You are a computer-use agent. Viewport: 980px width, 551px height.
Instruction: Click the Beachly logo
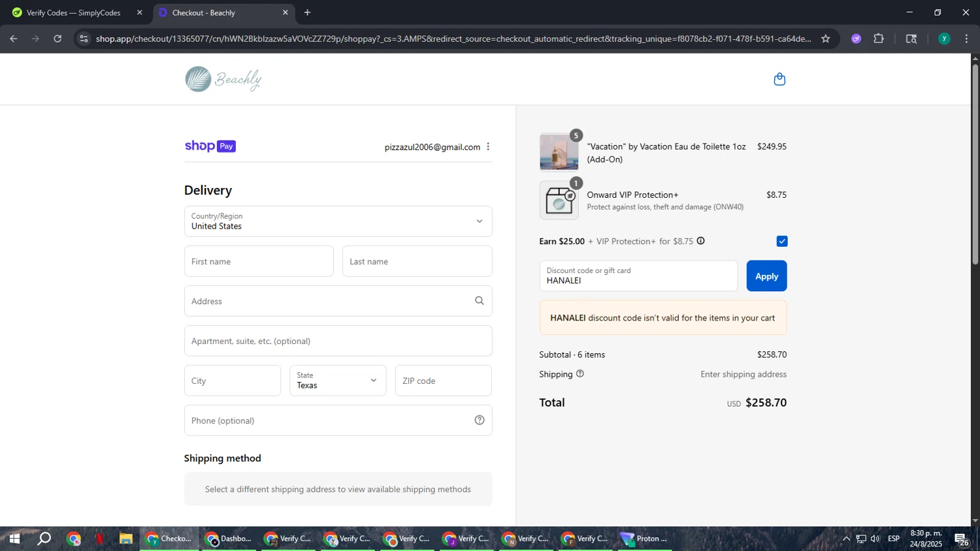(223, 79)
